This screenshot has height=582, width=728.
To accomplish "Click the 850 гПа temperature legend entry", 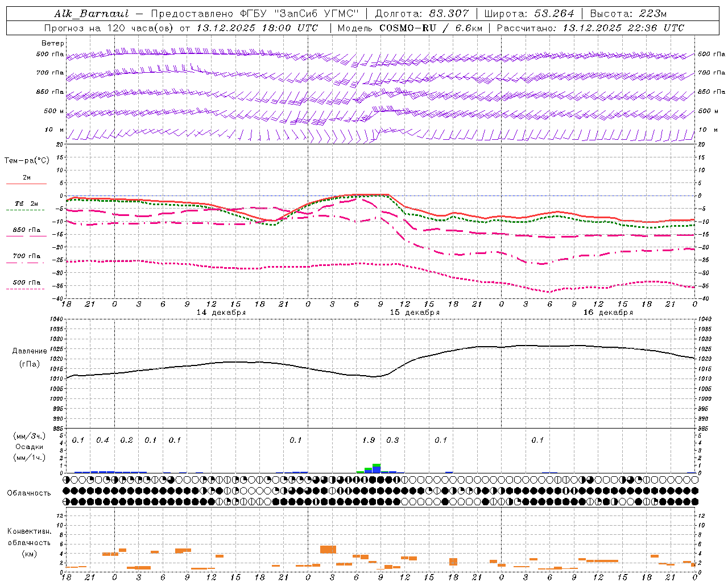I will coord(26,230).
